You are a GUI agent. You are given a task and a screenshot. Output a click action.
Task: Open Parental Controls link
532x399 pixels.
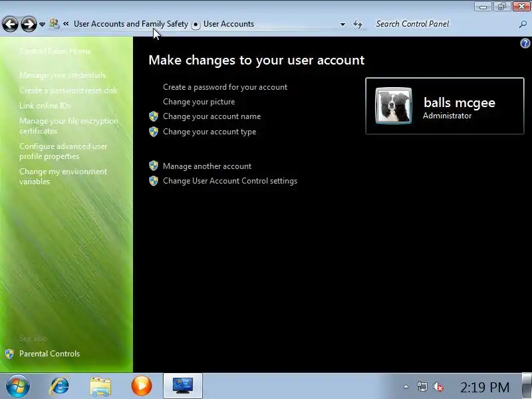(49, 354)
